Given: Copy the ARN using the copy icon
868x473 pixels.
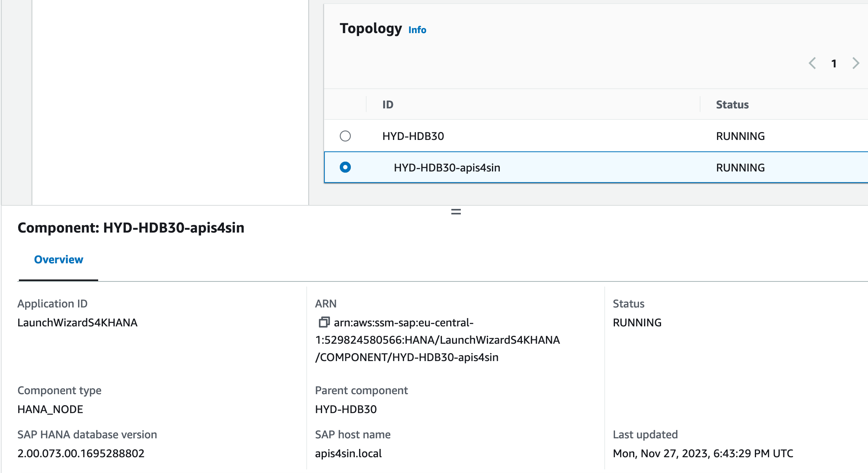Looking at the screenshot, I should point(324,322).
